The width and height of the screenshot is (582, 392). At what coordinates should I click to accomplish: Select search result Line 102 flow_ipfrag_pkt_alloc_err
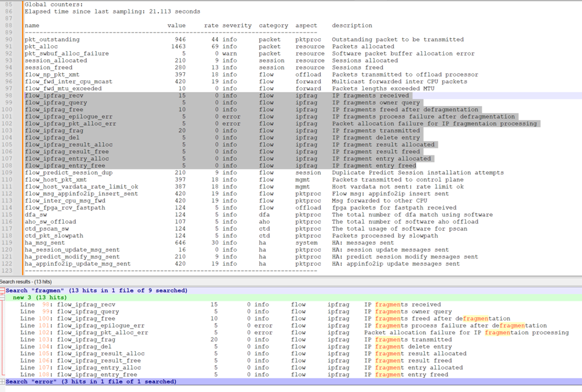[x=103, y=333]
